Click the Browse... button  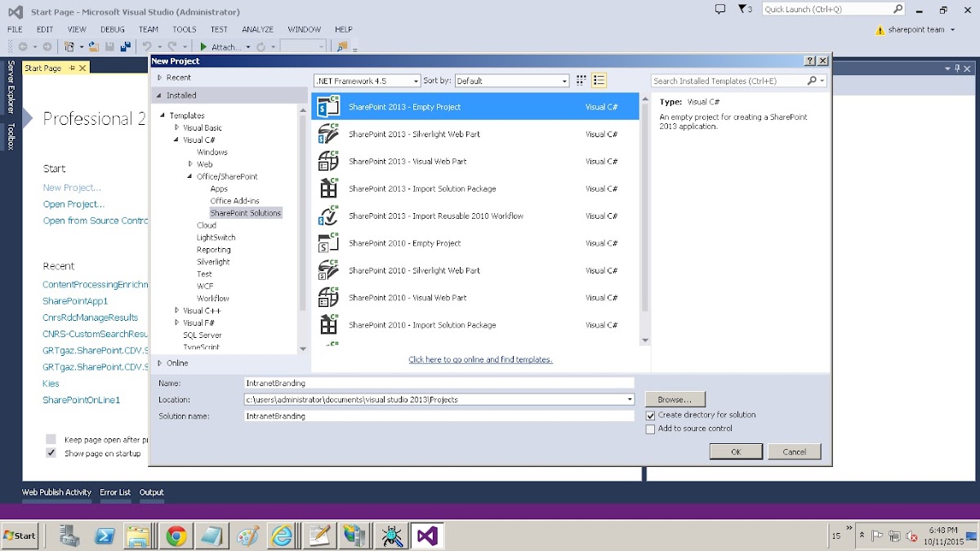[675, 400]
